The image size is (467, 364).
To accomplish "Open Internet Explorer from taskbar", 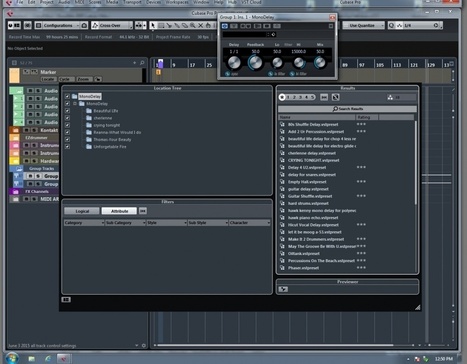I will [48, 359].
